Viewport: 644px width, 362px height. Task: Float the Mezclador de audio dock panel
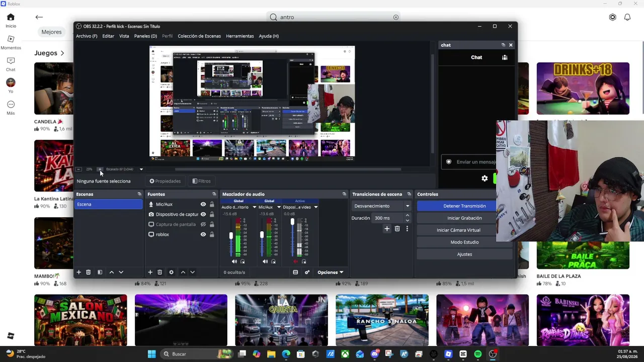(x=344, y=194)
